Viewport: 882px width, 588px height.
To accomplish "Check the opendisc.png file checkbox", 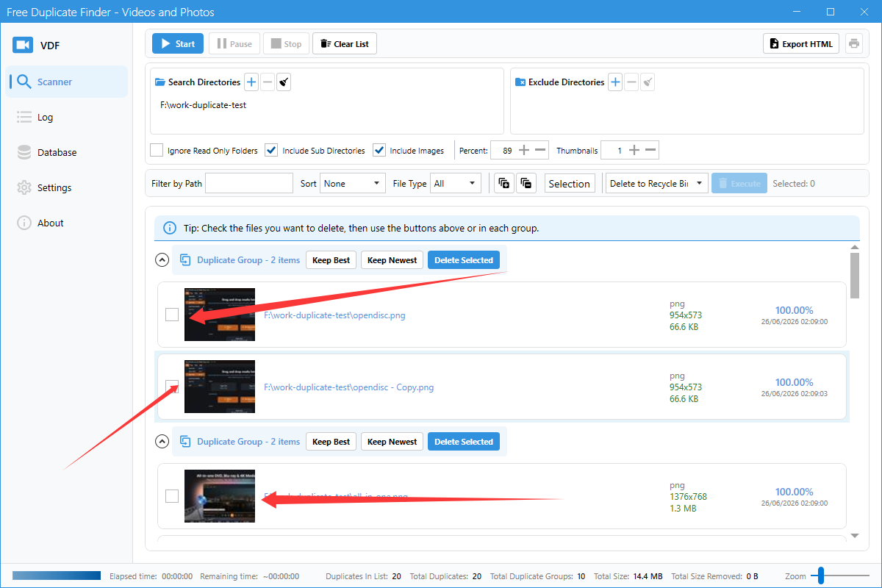I will click(x=172, y=315).
